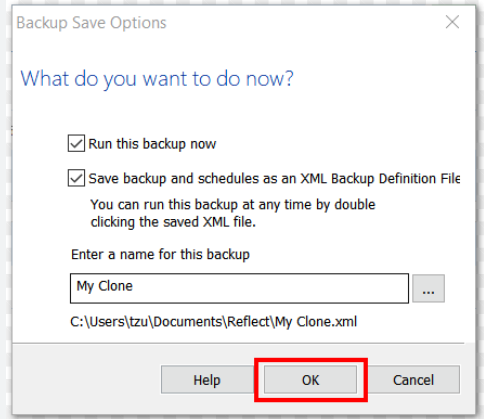
Task: Click the ellipsis browse button beside name field
Action: 428,288
